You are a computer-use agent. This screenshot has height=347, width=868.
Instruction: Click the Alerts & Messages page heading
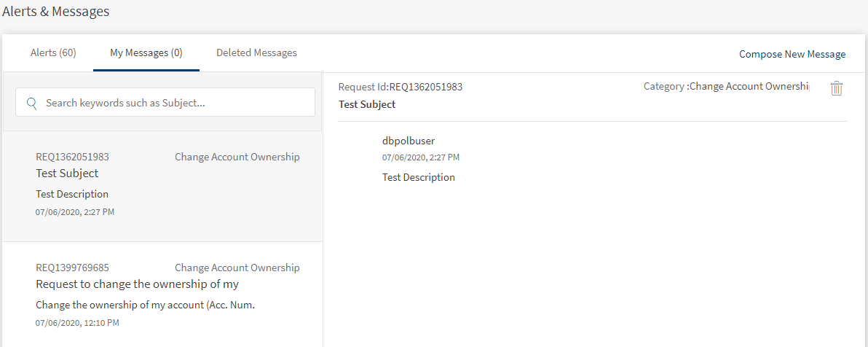pos(56,12)
